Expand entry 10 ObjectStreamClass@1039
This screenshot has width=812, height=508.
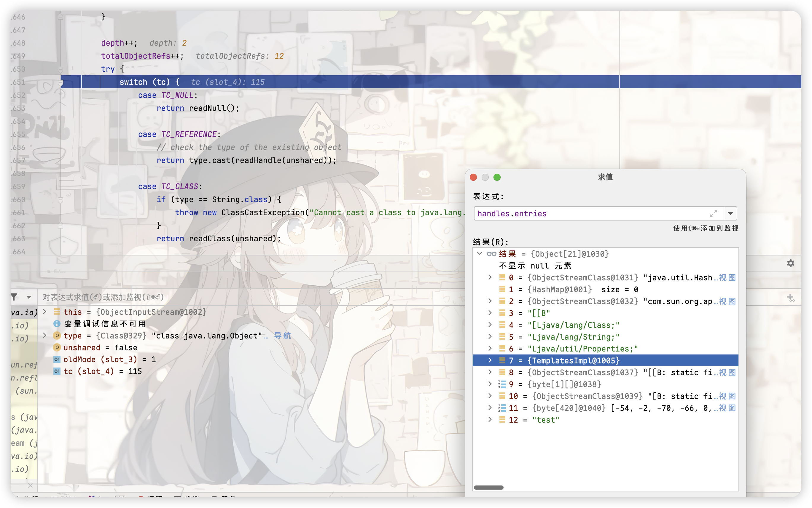(x=490, y=396)
